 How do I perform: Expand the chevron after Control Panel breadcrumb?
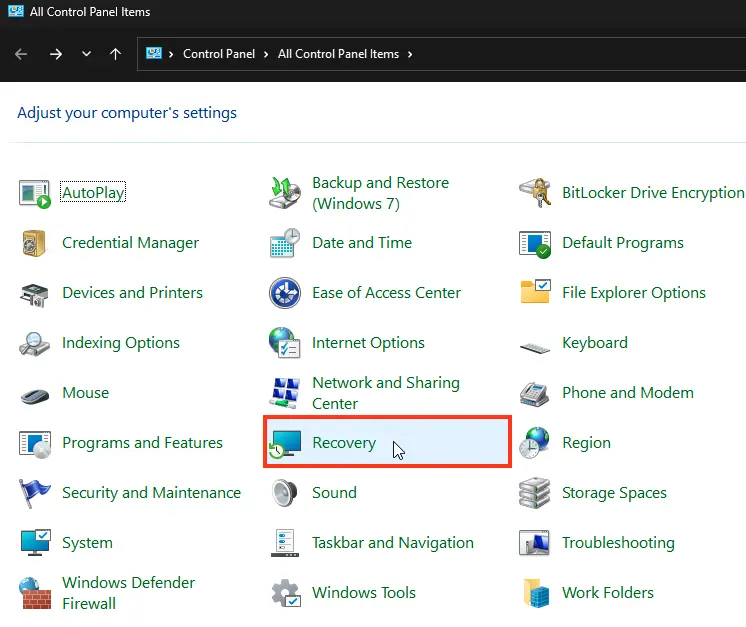point(267,54)
